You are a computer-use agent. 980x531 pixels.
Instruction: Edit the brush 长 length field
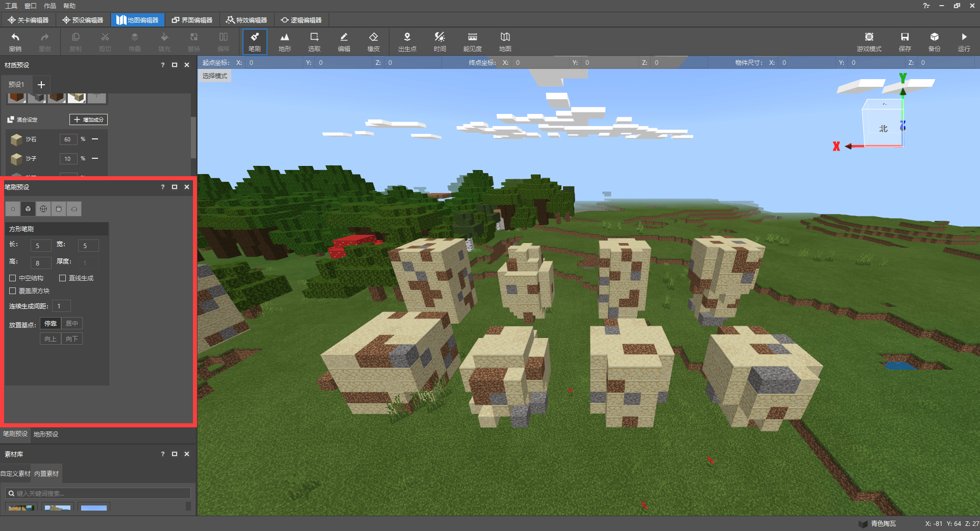[x=41, y=246]
